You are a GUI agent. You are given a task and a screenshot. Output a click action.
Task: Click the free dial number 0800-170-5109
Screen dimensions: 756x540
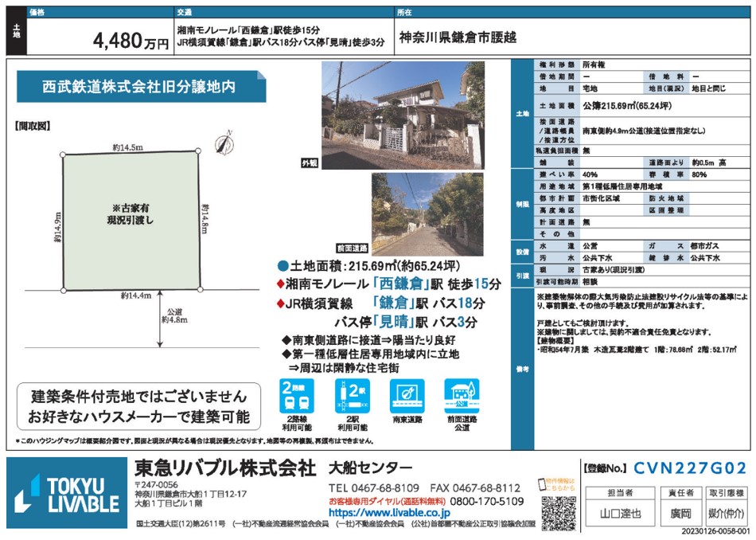click(x=485, y=502)
